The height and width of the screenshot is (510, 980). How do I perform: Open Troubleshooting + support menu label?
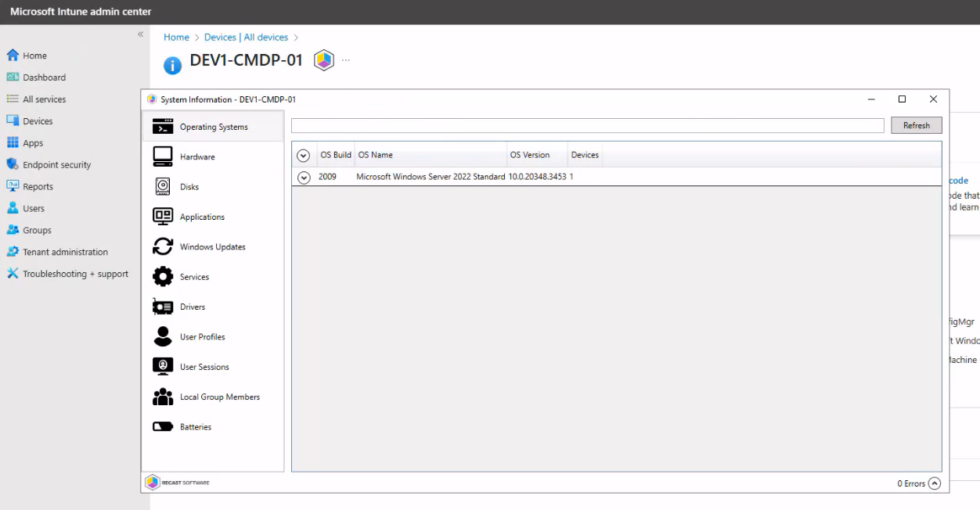(x=76, y=274)
